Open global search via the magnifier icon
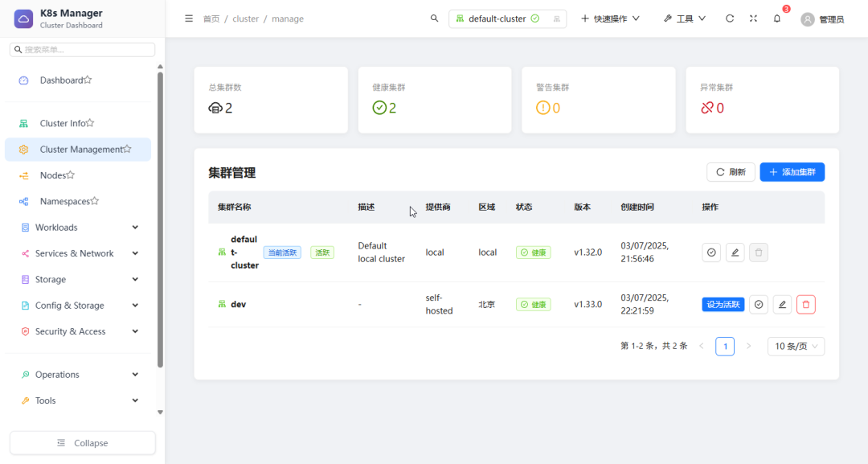 [x=434, y=18]
